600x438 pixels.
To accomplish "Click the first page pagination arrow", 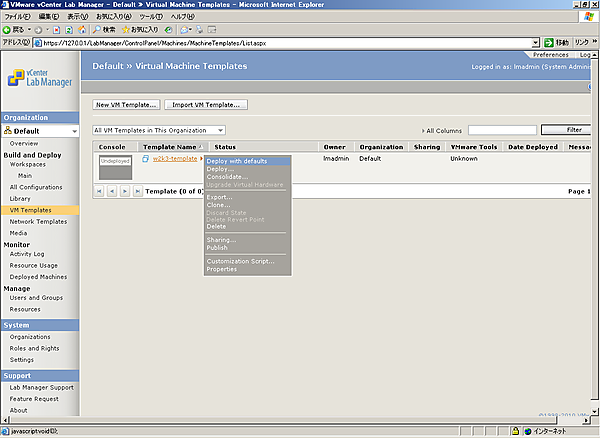I will click(x=99, y=190).
